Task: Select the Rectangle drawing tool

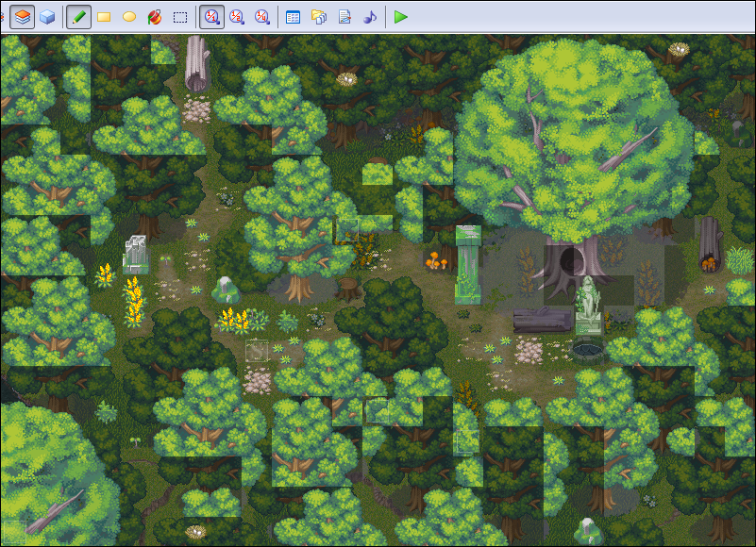Action: [104, 17]
